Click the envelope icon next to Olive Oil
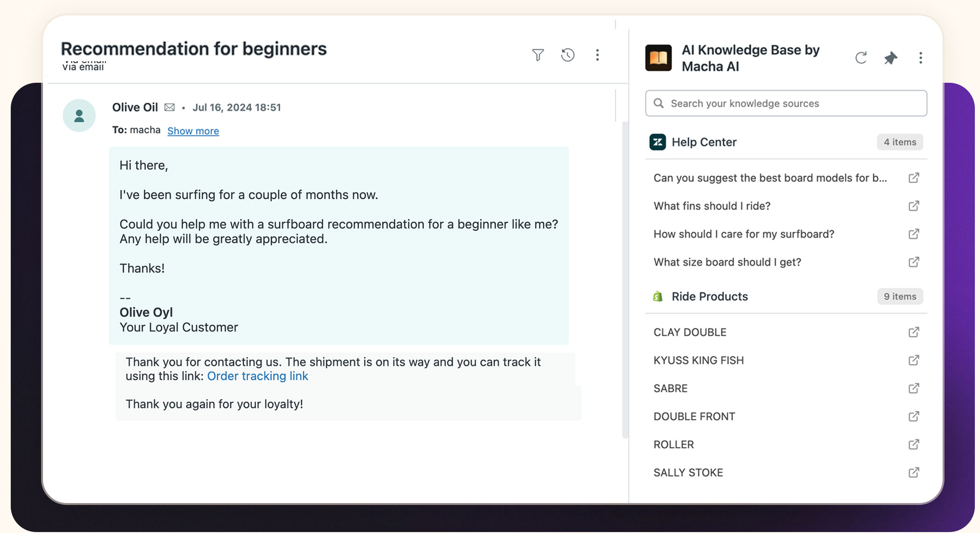This screenshot has height=533, width=980. click(x=170, y=107)
